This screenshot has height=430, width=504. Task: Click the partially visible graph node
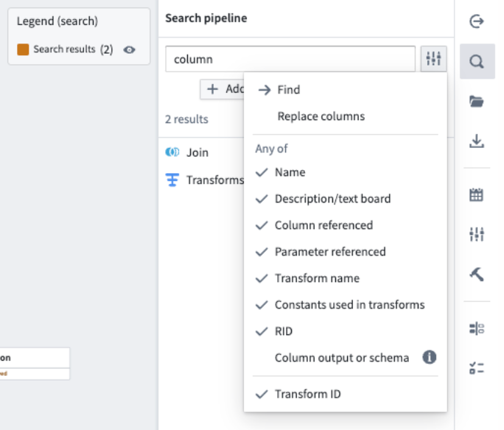coord(35,363)
